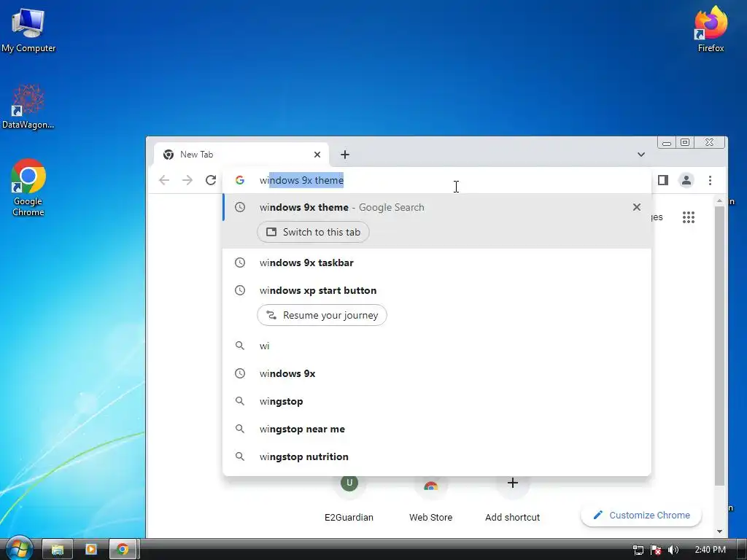The image size is (747, 560).
Task: Expand the tab search chevron
Action: click(640, 155)
